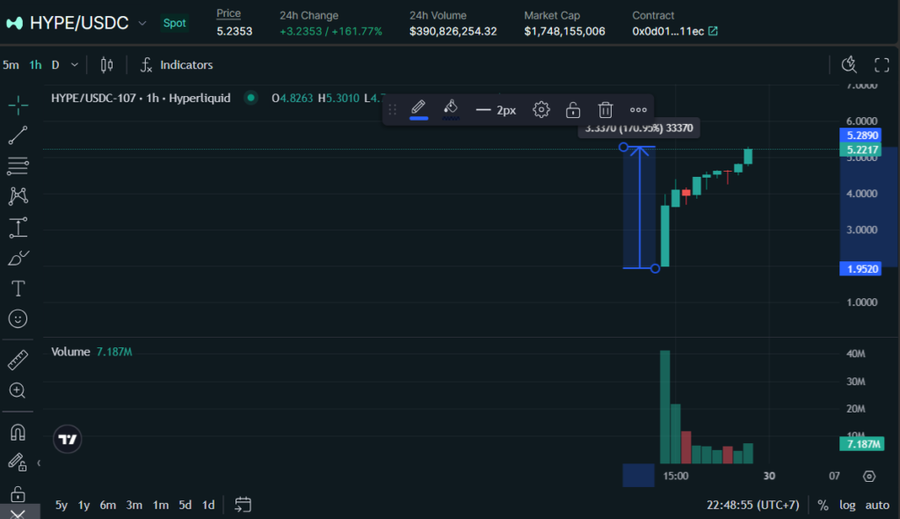Set chart range to 5d
900x519 pixels.
(185, 505)
